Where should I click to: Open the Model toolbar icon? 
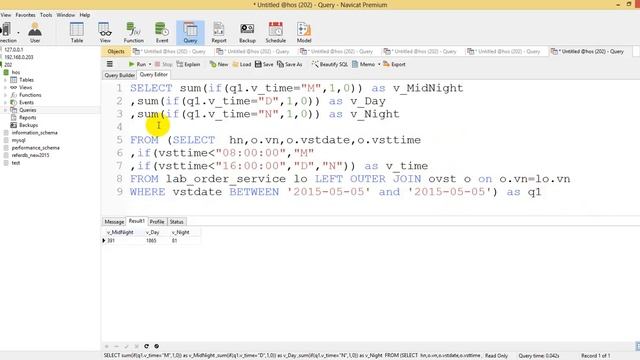(x=304, y=33)
